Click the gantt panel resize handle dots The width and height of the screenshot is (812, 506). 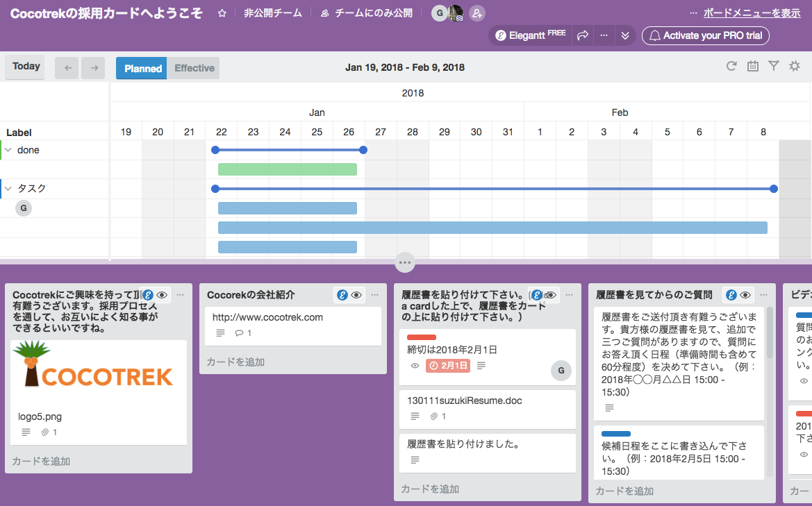(405, 263)
